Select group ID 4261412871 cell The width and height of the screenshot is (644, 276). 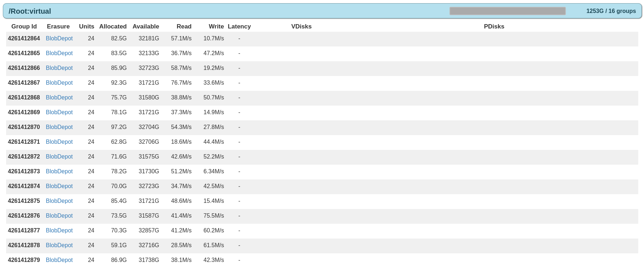tap(24, 142)
